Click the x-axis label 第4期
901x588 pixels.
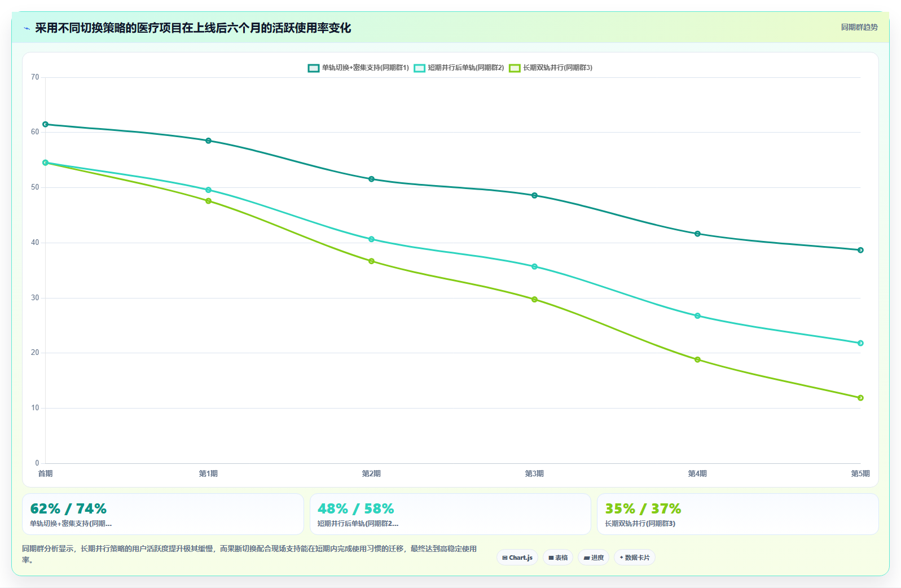697,473
